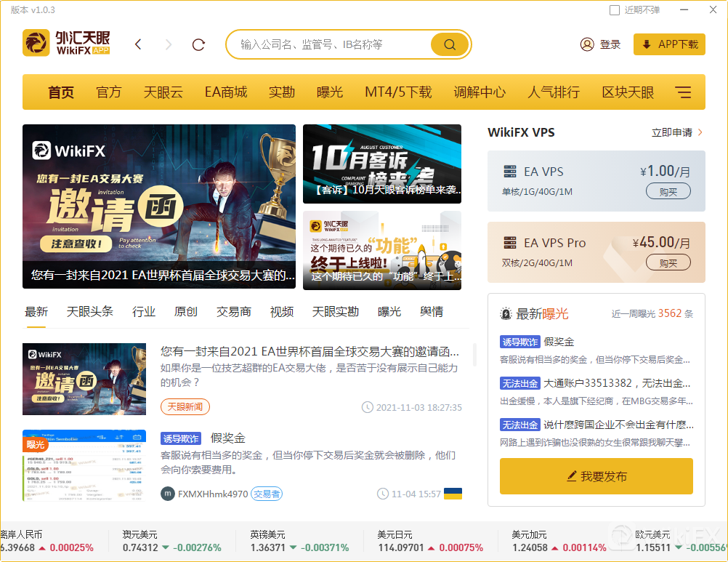728x562 pixels.
Task: Open the 10月客诉榜 banner thumbnail
Action: pyautogui.click(x=381, y=164)
